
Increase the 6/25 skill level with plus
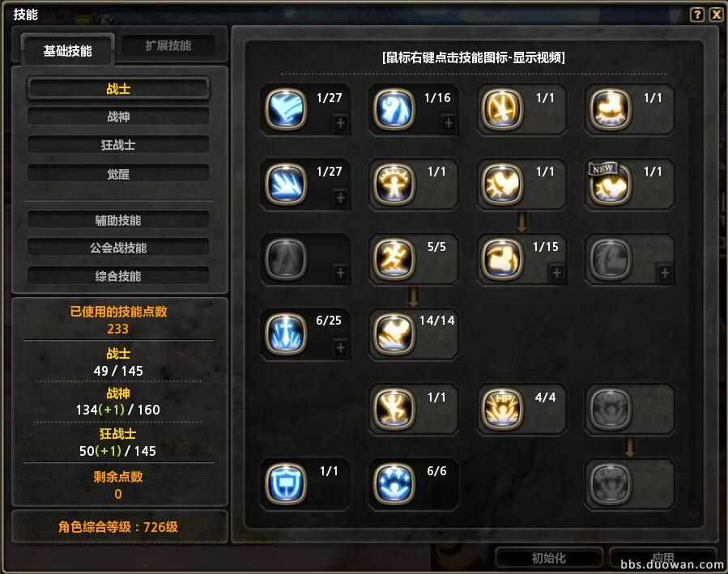click(340, 347)
